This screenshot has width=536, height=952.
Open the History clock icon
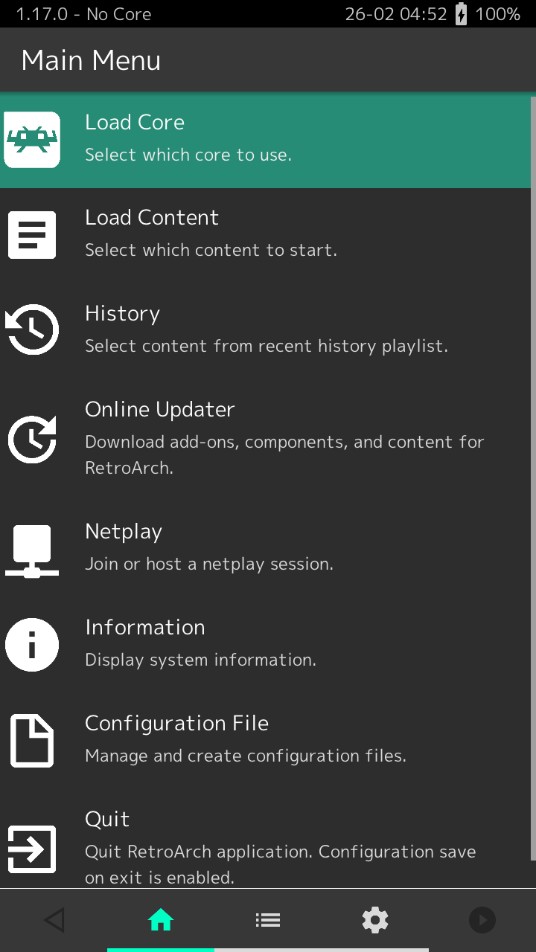point(32,330)
